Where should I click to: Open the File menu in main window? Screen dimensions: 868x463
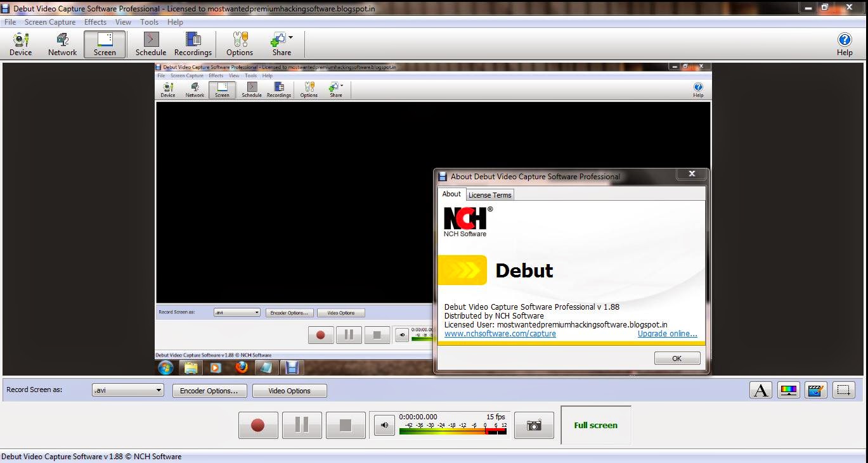10,22
